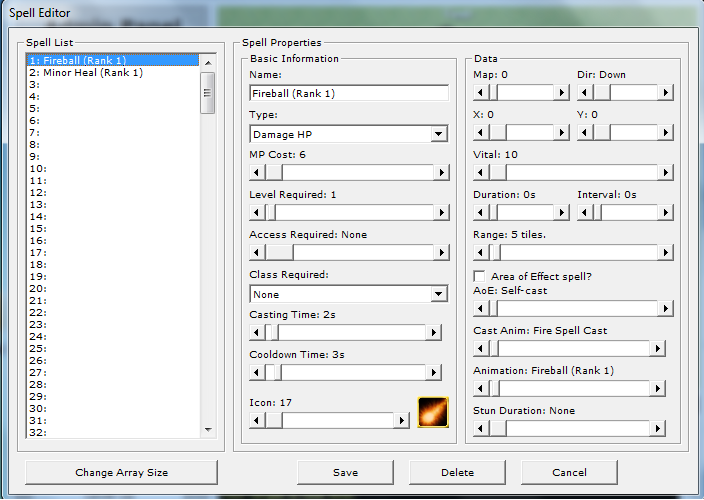Click the spell list scroll up arrow

click(208, 62)
